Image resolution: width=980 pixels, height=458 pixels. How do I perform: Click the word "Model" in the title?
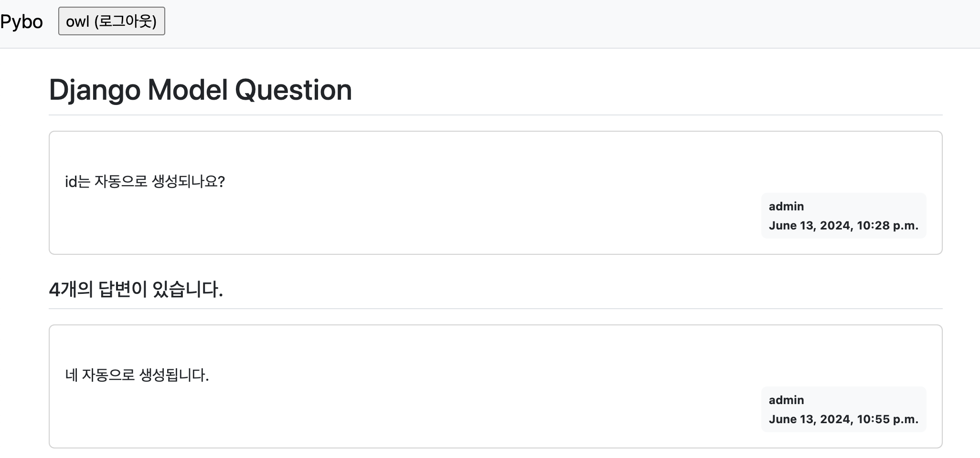pos(187,90)
